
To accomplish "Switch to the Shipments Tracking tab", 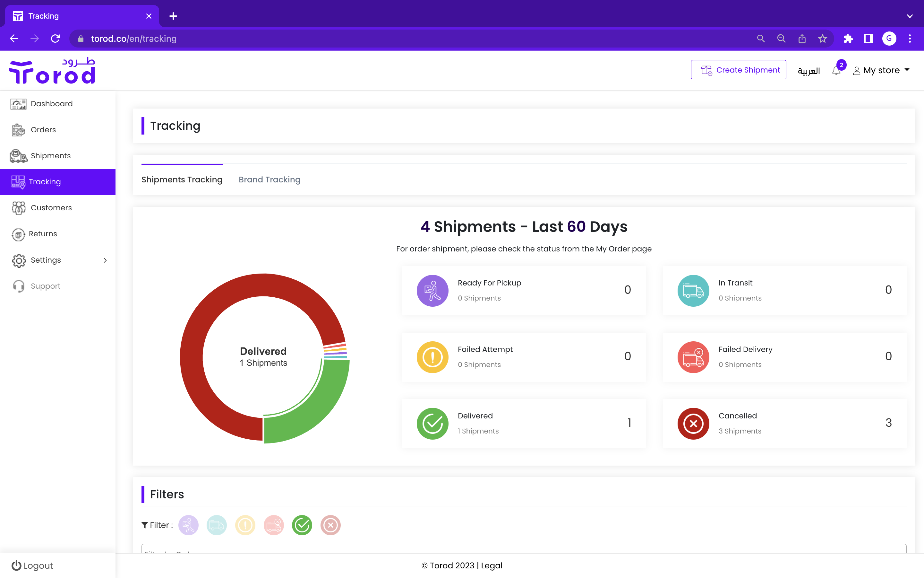I will 182,179.
